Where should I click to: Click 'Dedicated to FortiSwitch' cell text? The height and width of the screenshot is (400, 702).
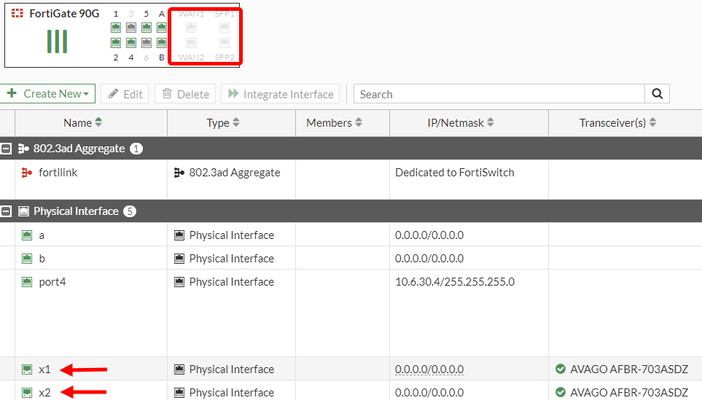pos(454,172)
